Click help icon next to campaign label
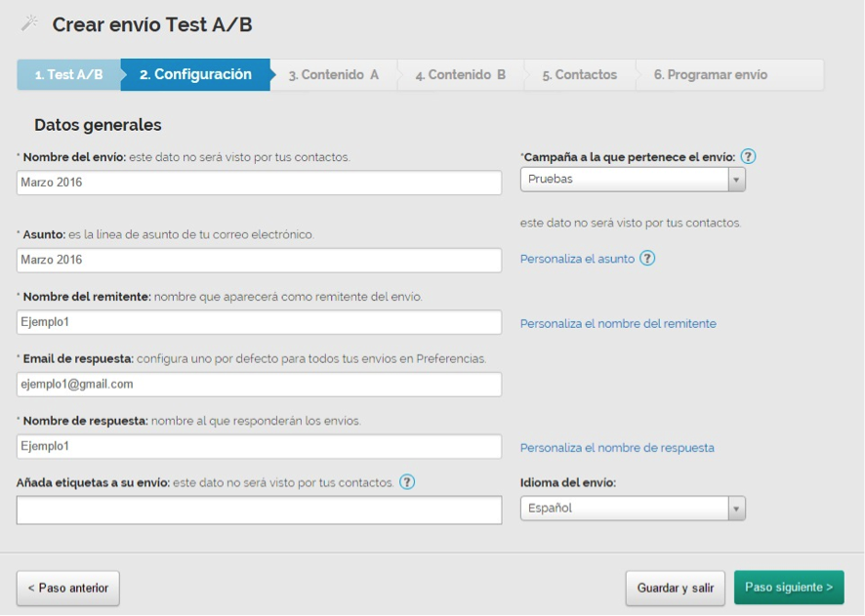The image size is (865, 616). [x=748, y=157]
